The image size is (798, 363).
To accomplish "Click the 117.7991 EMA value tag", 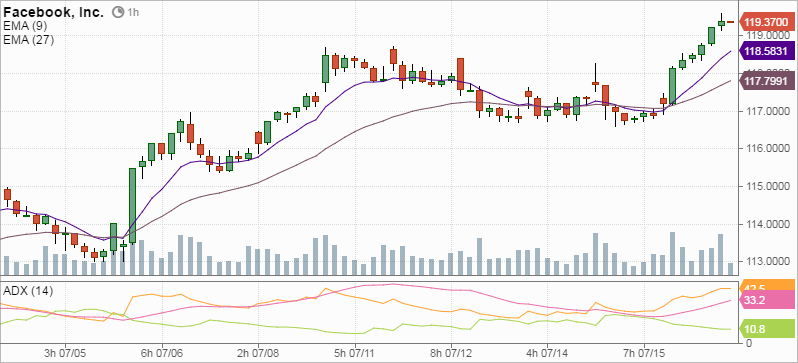I will point(766,81).
